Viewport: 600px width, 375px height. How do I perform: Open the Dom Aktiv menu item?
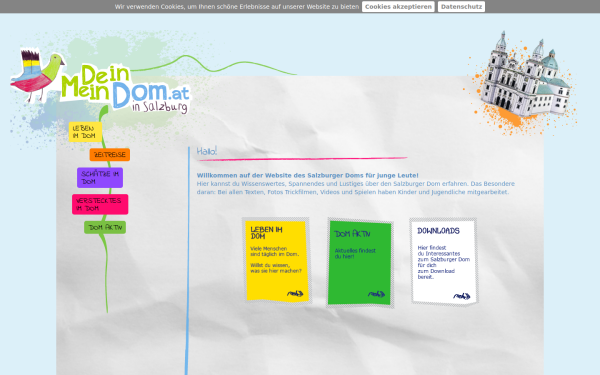(105, 227)
